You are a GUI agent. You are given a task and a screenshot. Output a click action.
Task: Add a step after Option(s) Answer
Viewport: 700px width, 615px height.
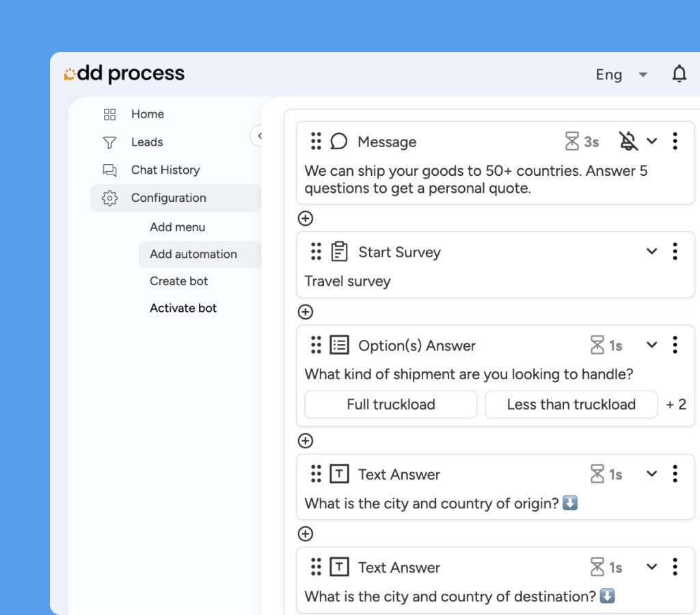pos(306,441)
